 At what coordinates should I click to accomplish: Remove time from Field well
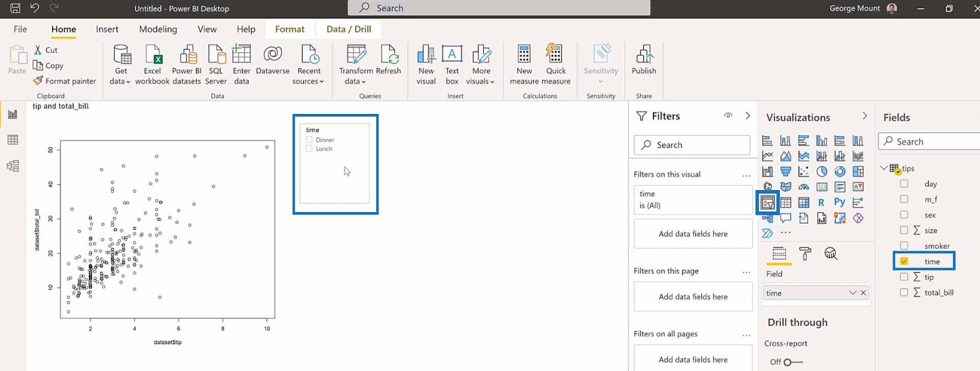point(863,293)
